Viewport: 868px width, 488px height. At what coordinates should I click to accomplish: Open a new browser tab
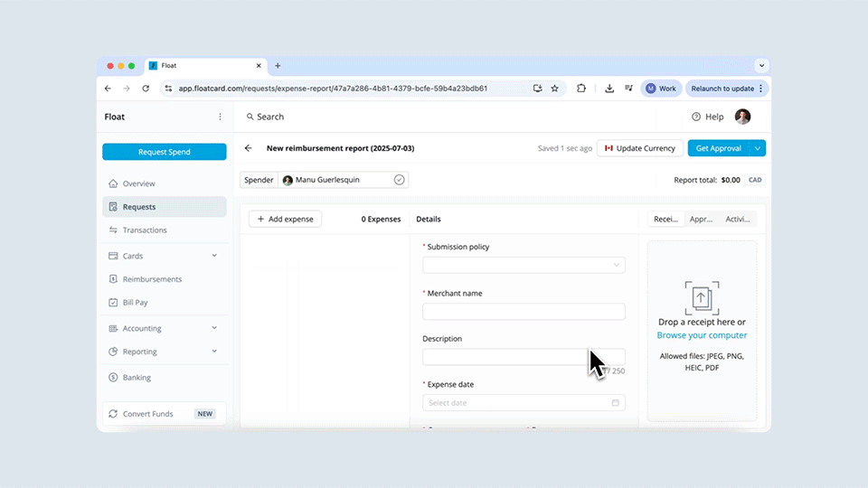tap(278, 66)
